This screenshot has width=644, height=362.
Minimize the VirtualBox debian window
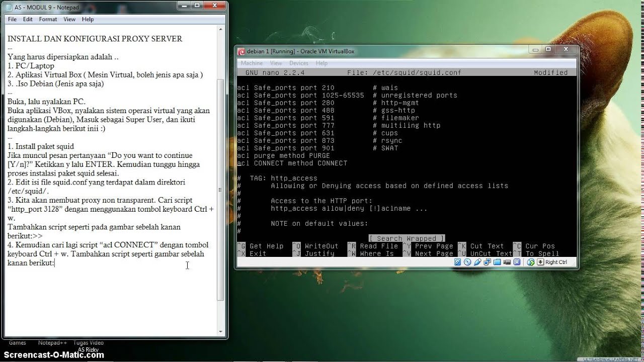coord(535,50)
